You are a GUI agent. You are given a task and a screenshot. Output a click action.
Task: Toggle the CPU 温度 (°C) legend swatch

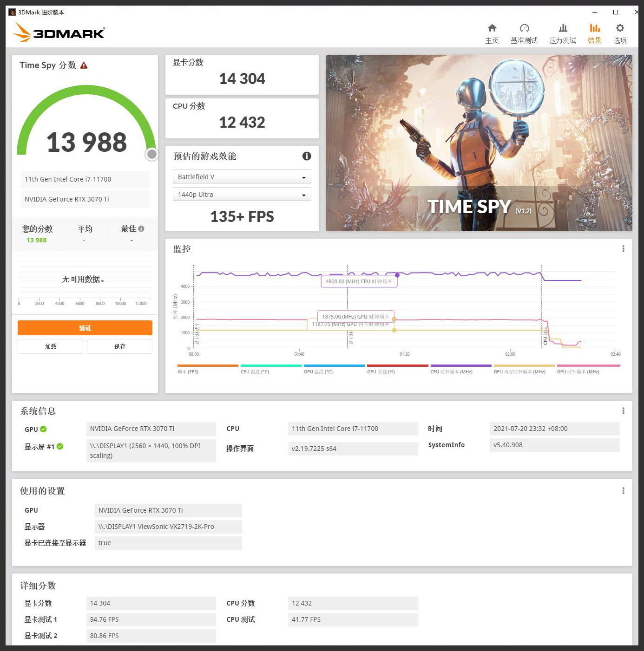(271, 366)
